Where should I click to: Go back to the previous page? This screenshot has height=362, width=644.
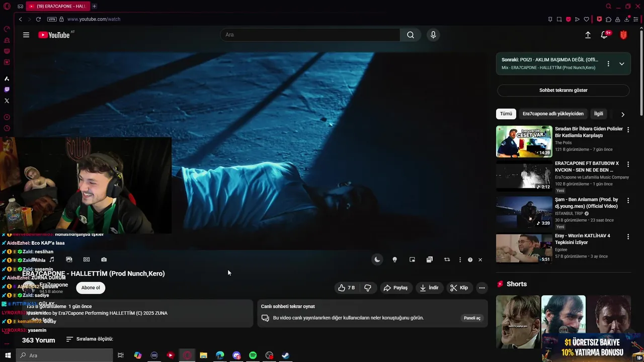[20, 19]
